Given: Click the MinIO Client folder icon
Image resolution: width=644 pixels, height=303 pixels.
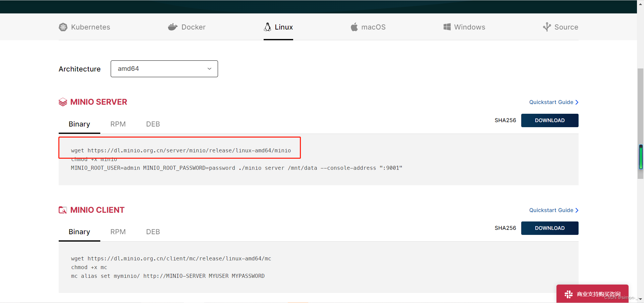Looking at the screenshot, I should [x=63, y=210].
